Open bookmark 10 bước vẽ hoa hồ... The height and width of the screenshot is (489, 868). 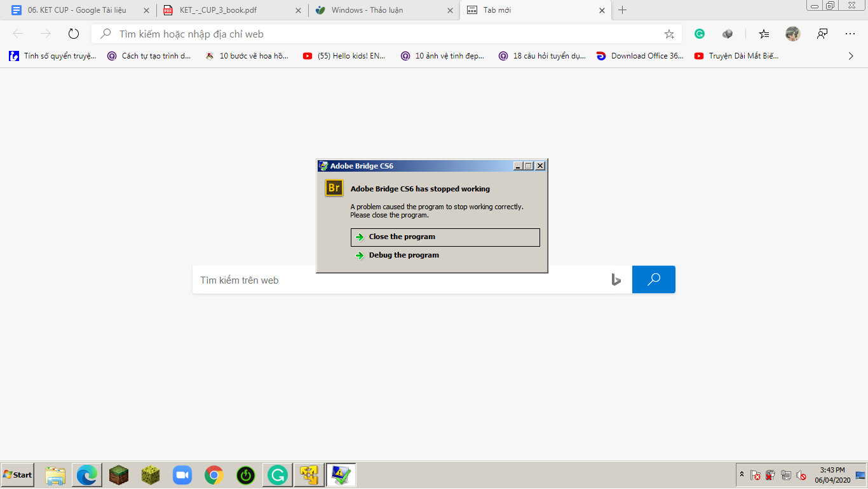pos(247,56)
